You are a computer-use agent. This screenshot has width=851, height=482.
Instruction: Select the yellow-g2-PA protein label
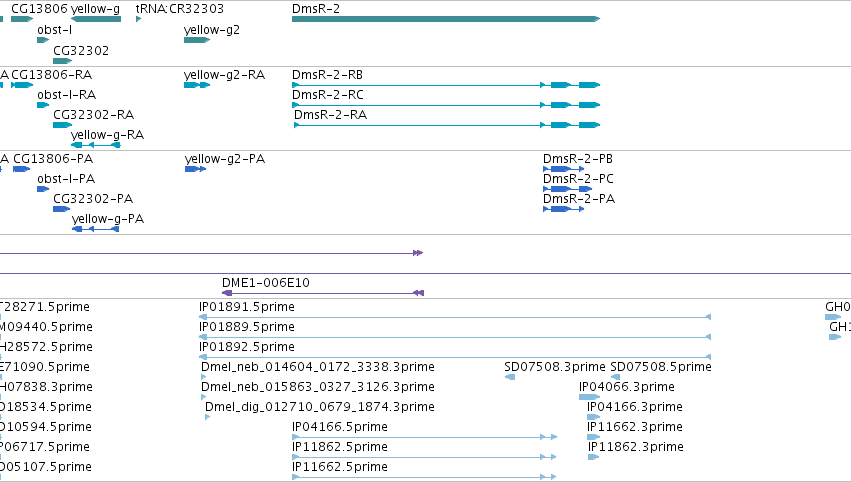(225, 159)
